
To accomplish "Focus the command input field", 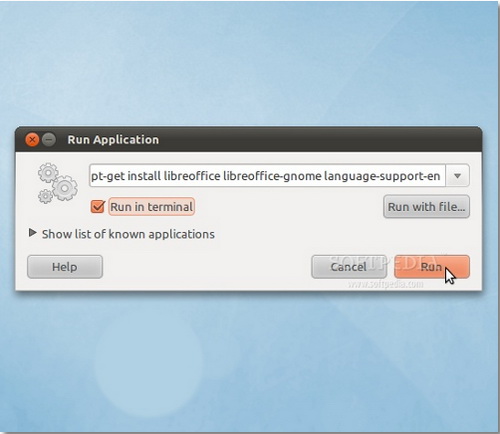I will click(267, 176).
